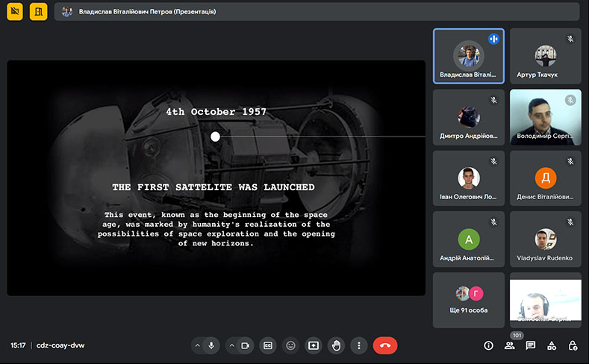Open the meeting details info icon
Viewport: 589px width, 364px height.
(x=488, y=345)
